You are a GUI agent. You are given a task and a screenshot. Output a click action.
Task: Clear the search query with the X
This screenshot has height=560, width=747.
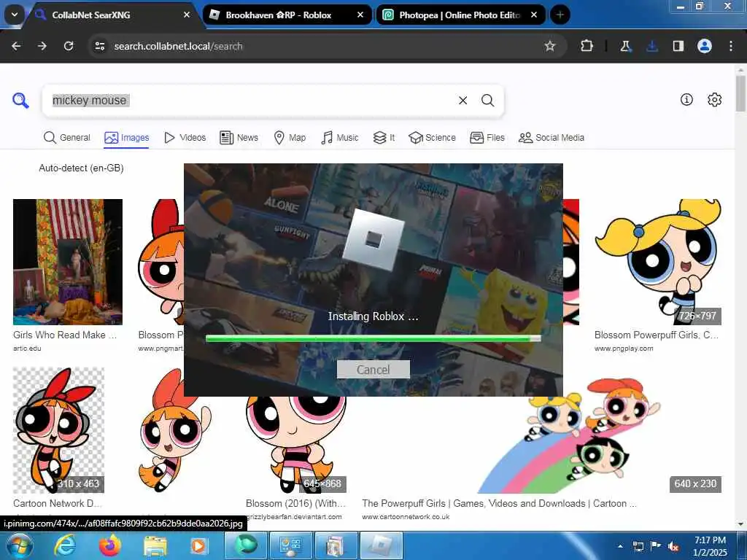coord(462,101)
